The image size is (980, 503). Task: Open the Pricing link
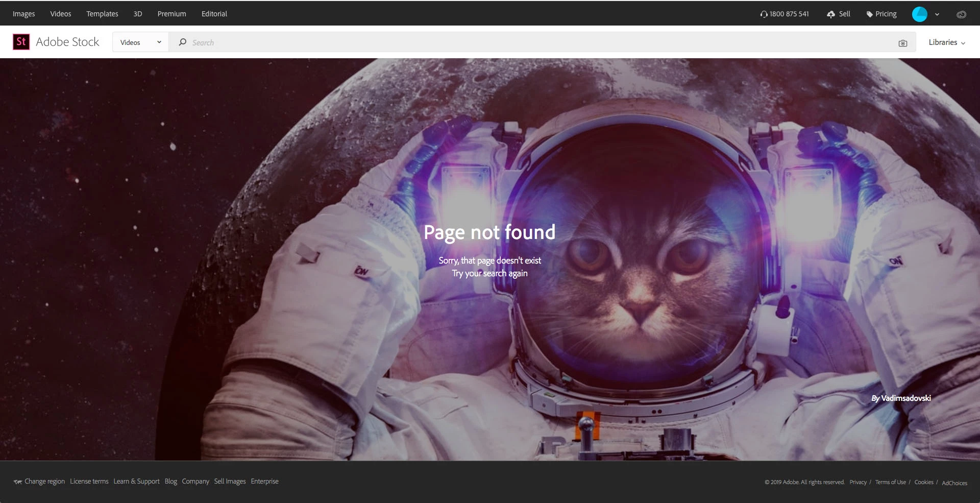886,14
